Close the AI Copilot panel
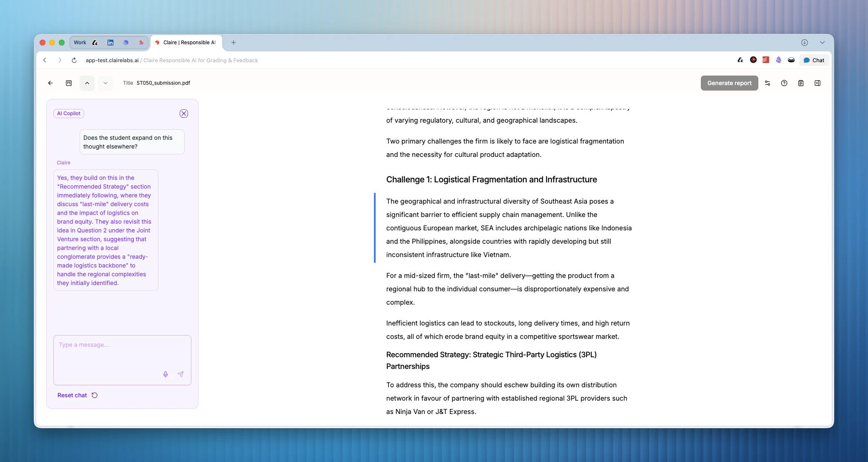Screen dimensions: 868x462 click(x=184, y=114)
